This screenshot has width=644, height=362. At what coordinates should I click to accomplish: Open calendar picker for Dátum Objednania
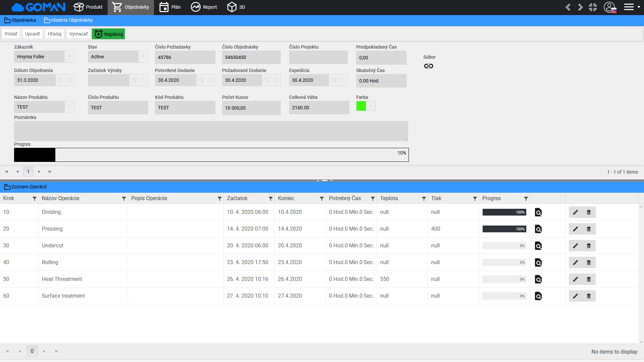pyautogui.click(x=60, y=80)
